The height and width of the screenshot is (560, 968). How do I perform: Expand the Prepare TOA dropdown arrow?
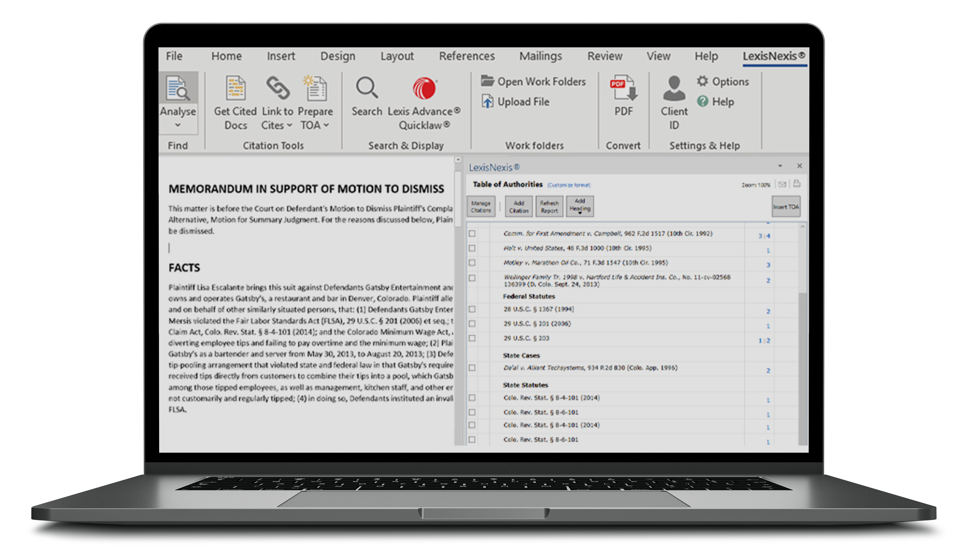tap(326, 125)
